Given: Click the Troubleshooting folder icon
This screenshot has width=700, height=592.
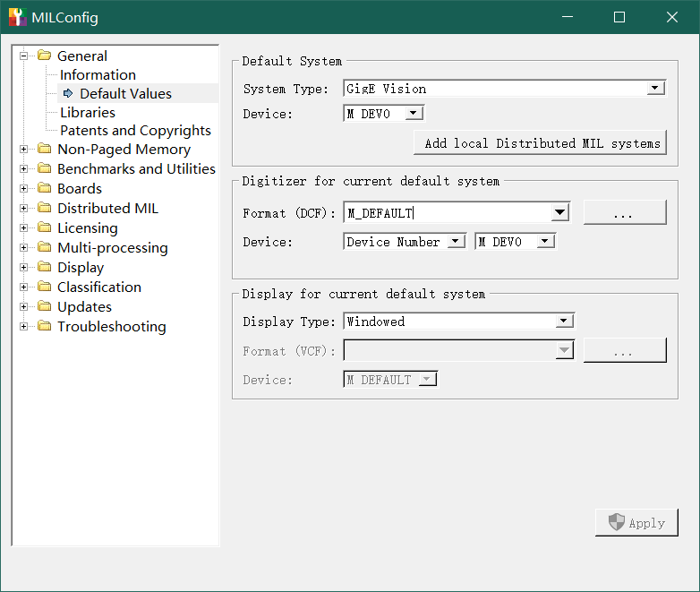Looking at the screenshot, I should (x=44, y=326).
